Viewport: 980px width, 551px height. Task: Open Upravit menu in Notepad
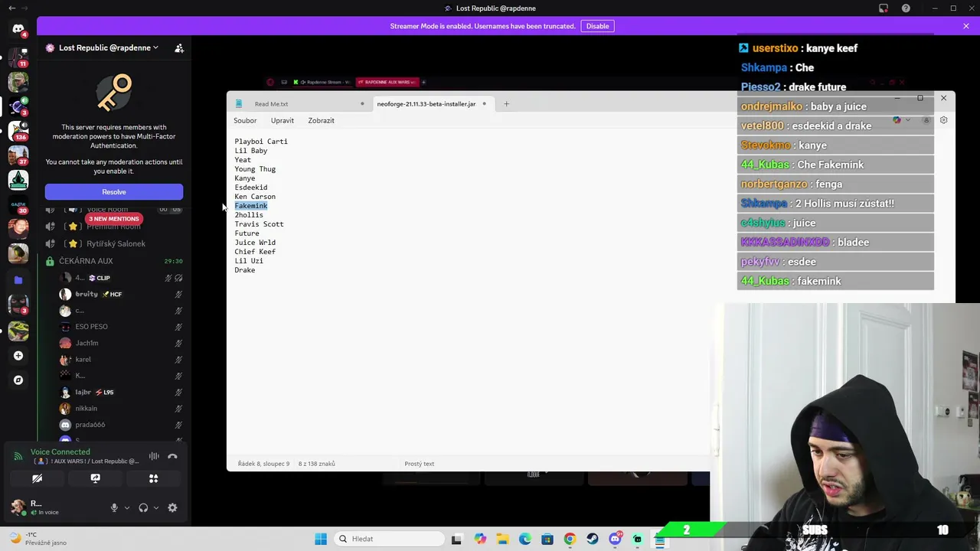[x=282, y=120]
